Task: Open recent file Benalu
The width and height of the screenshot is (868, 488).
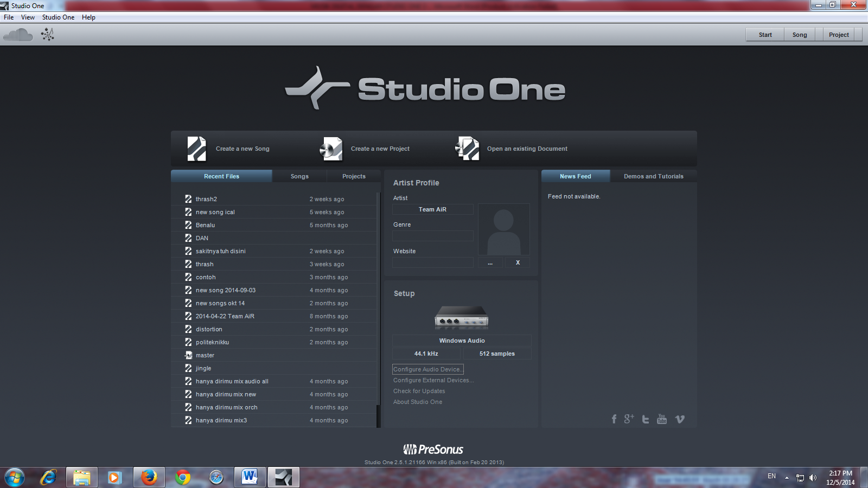Action: pyautogui.click(x=274, y=225)
